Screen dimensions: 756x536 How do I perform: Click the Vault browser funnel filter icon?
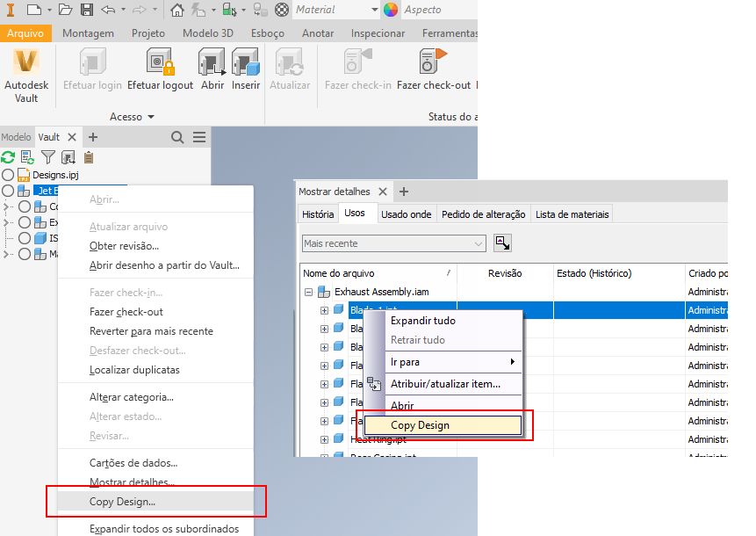(48, 157)
